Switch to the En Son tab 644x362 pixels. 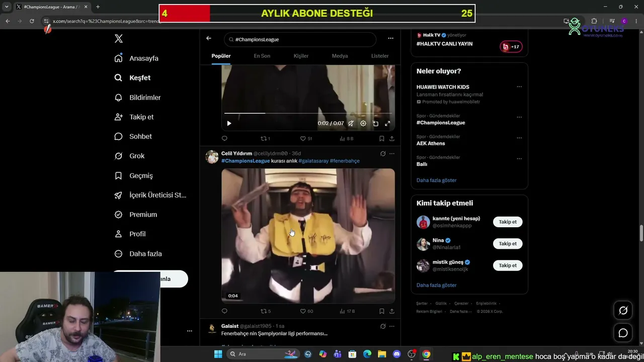(x=262, y=56)
